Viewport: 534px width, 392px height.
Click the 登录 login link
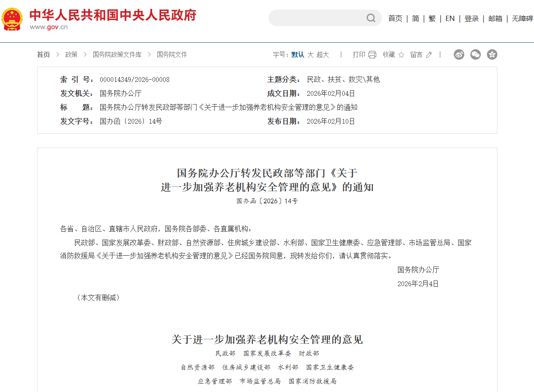471,18
